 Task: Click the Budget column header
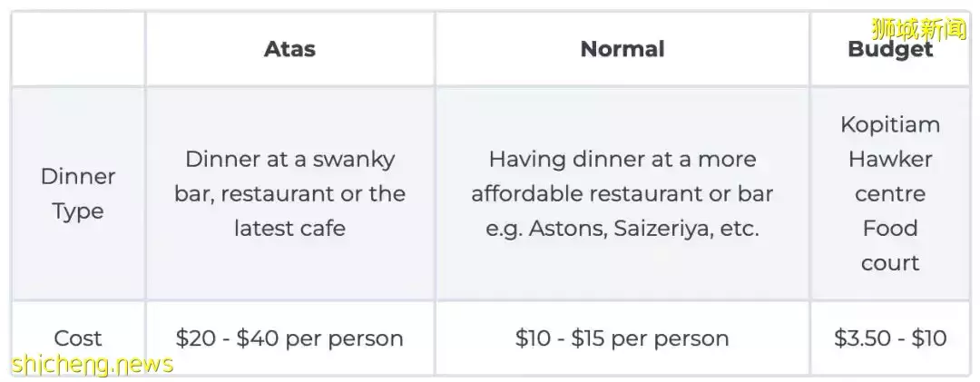[x=889, y=50]
